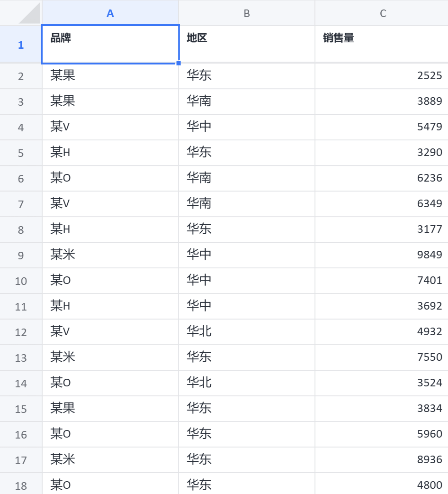Select cell with value 7401
Screen dimensions: 448x494
click(382, 281)
